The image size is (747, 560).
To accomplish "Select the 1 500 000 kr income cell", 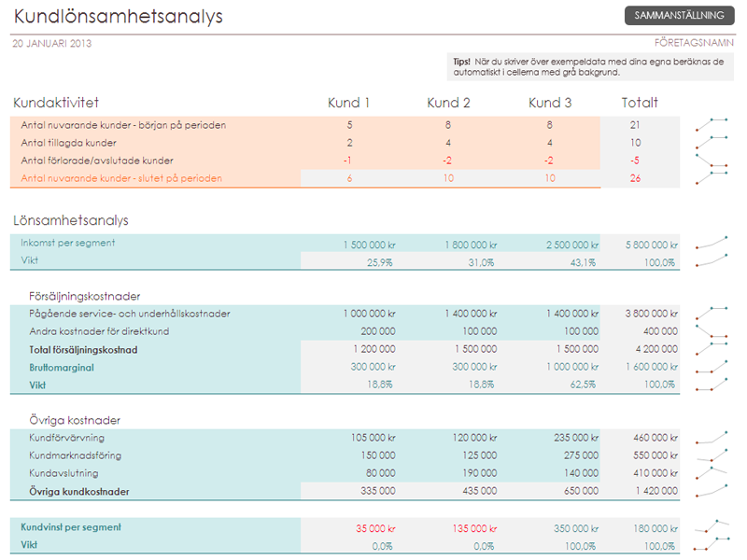I will (x=369, y=245).
